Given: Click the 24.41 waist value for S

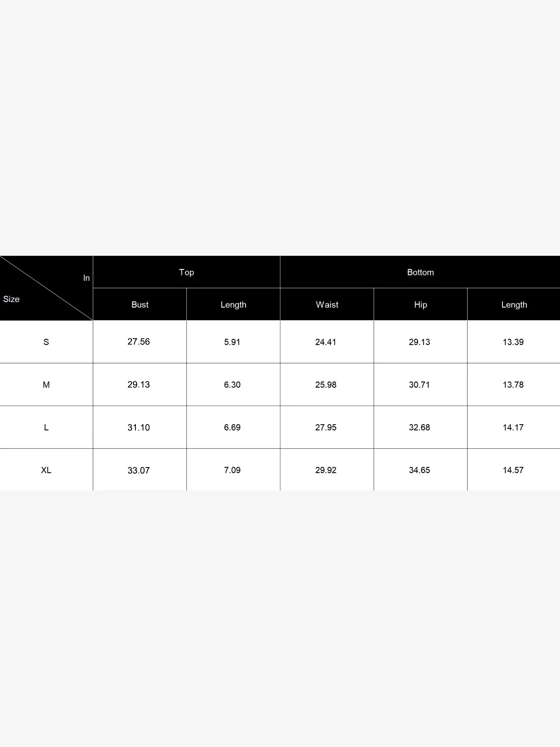Looking at the screenshot, I should (327, 342).
